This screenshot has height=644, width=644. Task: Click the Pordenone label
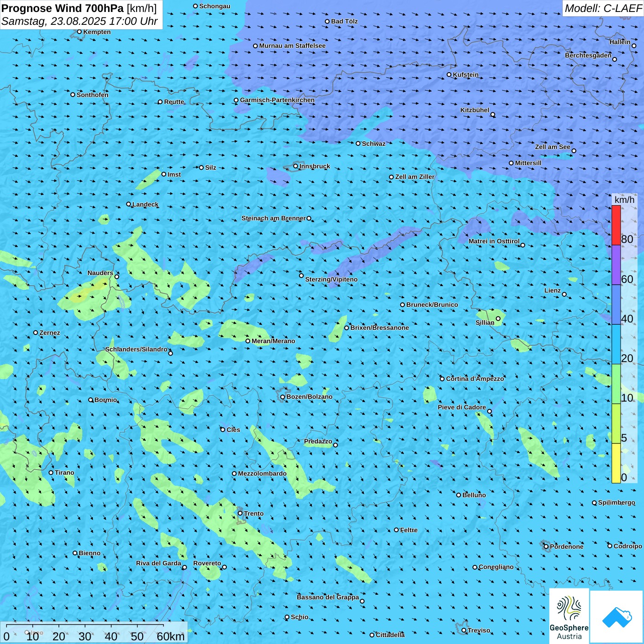[567, 546]
